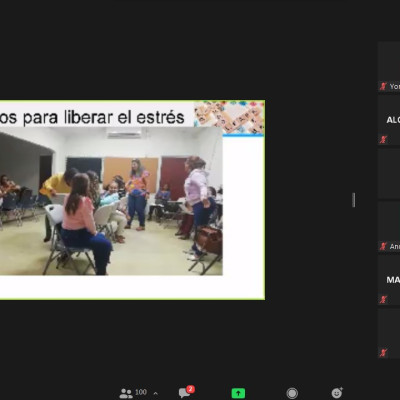Start recording with the Record icon
The width and height of the screenshot is (400, 400).
point(292,393)
